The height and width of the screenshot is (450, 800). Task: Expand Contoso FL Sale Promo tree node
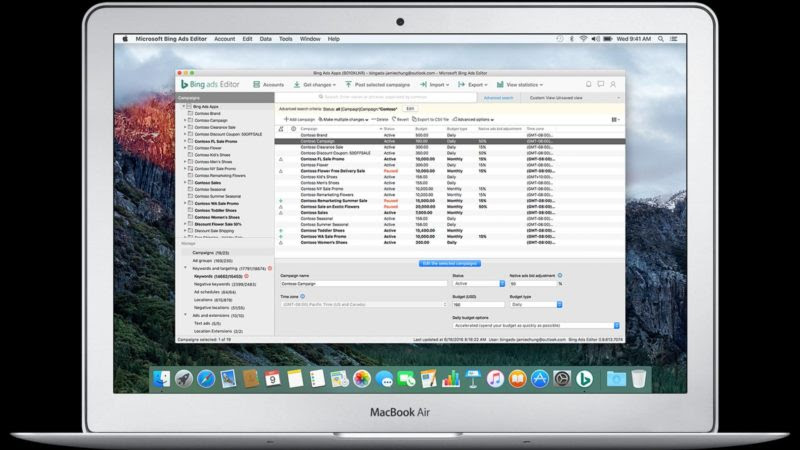[185, 141]
